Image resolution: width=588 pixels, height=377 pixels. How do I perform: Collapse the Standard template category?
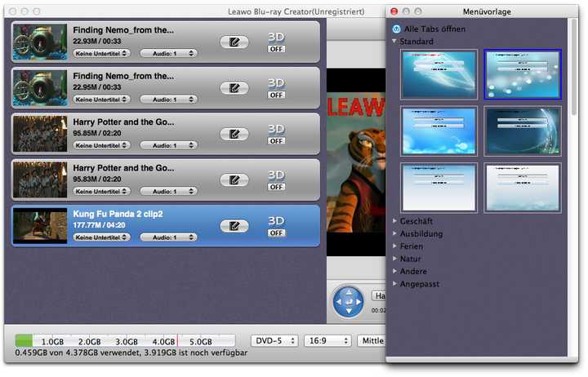[x=394, y=41]
